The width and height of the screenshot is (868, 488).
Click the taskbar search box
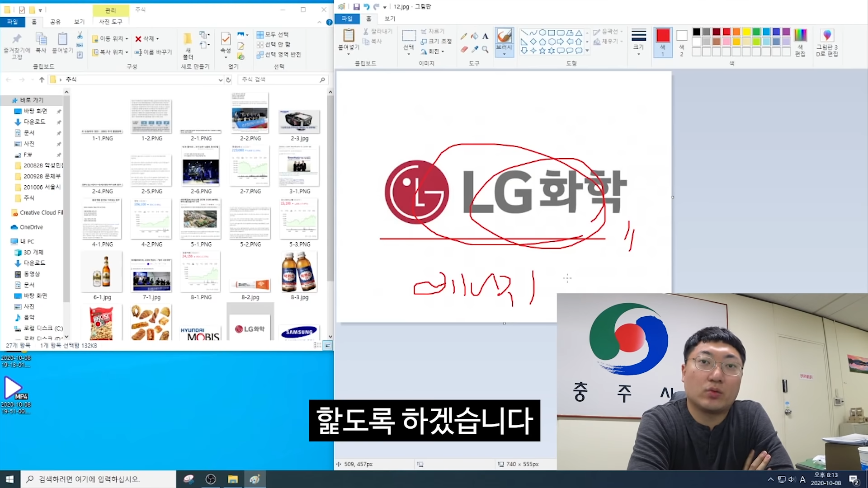click(x=99, y=479)
